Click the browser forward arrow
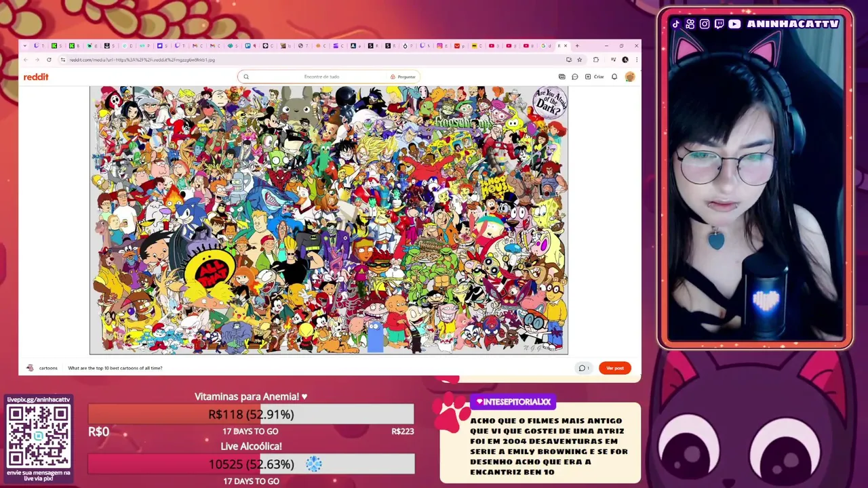This screenshot has height=488, width=868. pyautogui.click(x=37, y=60)
